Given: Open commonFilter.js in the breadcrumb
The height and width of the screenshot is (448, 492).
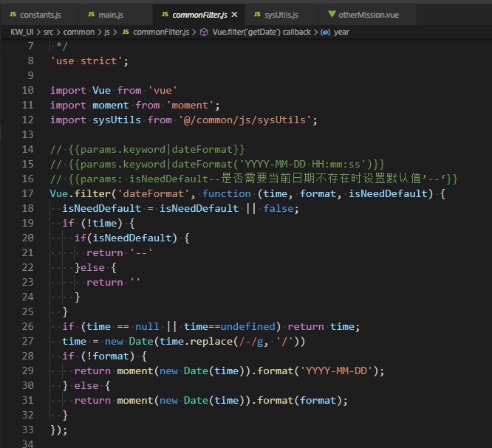Looking at the screenshot, I should pyautogui.click(x=161, y=32).
